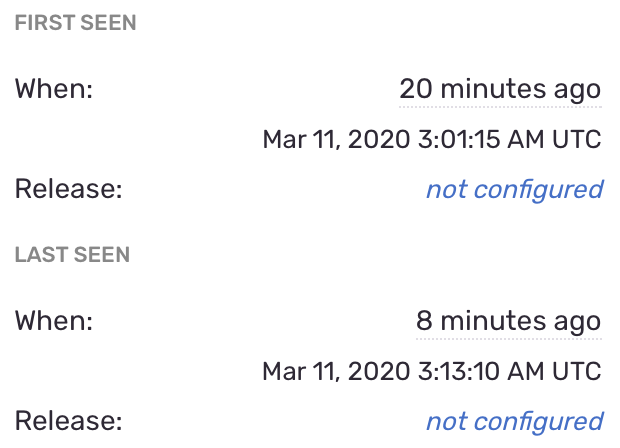Screen dimensions: 620x448
Task: Click the "8 minutes ago" relative time
Action: click(508, 321)
